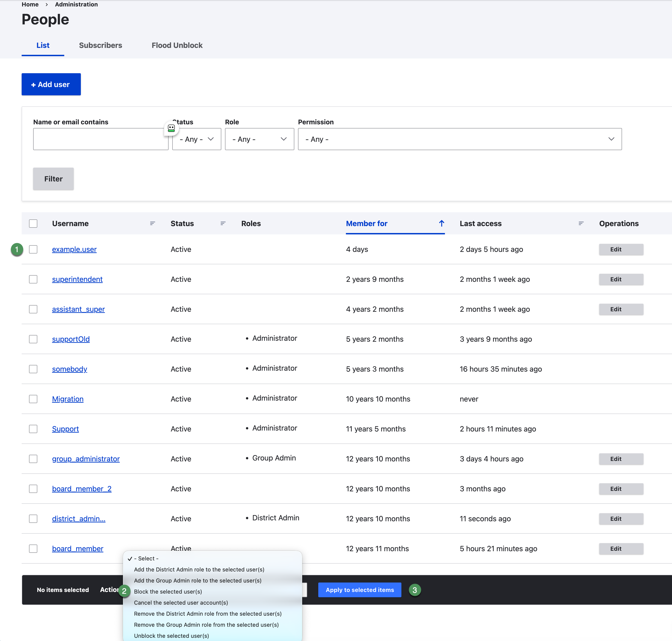The image size is (672, 641).
Task: Go to Home breadcrumb link
Action: coord(30,4)
